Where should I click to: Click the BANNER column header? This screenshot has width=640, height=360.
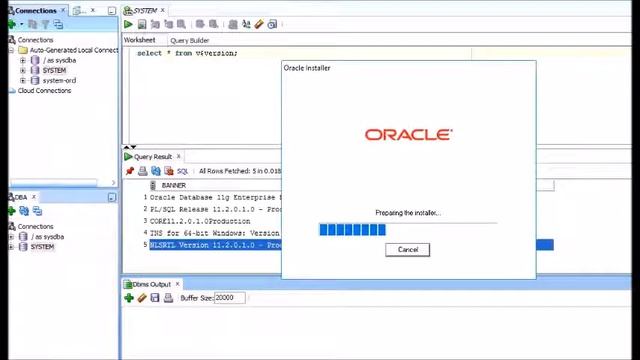point(173,185)
